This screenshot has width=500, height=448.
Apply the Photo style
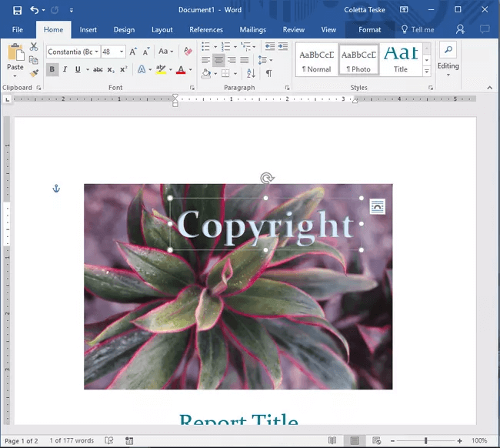358,60
